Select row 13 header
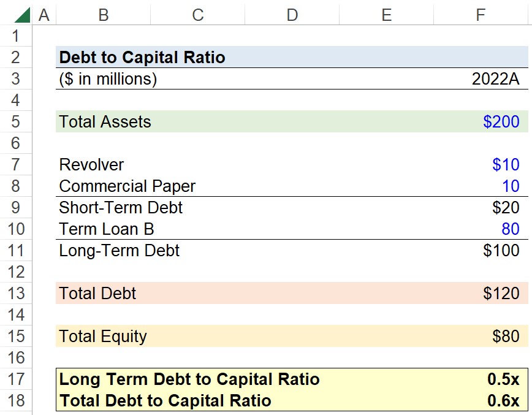 tap(15, 293)
